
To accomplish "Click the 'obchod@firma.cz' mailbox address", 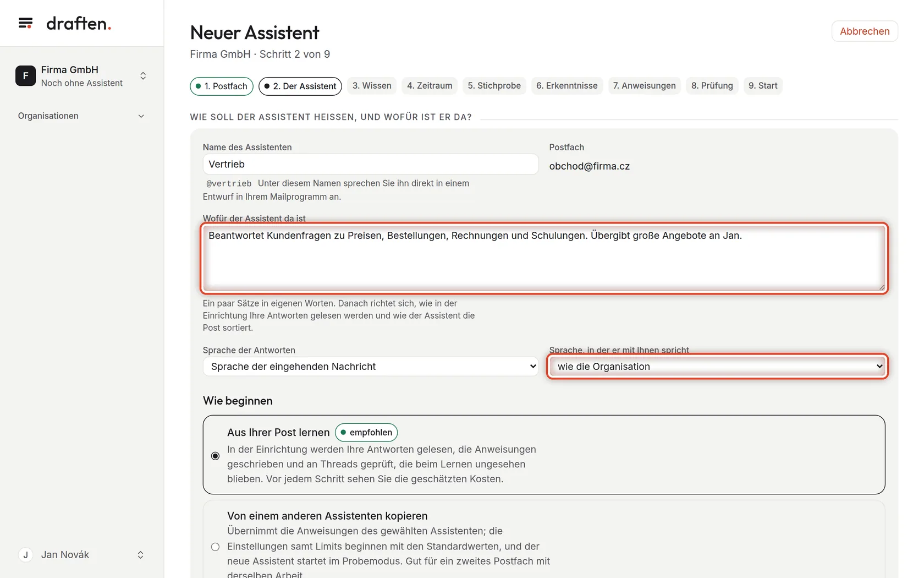I will click(590, 166).
